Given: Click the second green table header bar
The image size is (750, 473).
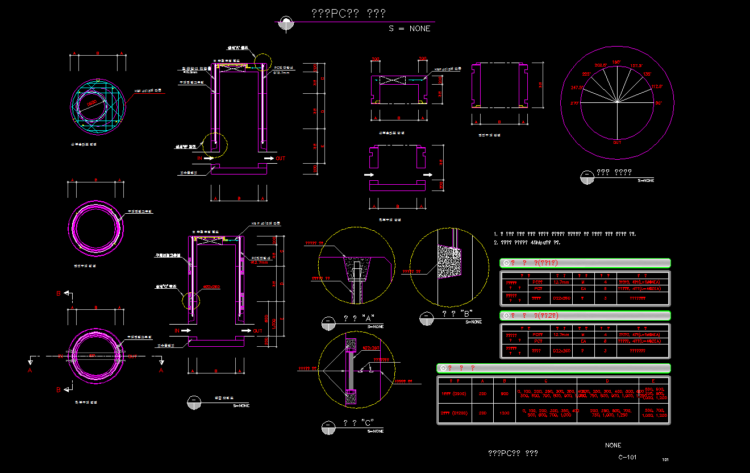Looking at the screenshot, I should [584, 315].
